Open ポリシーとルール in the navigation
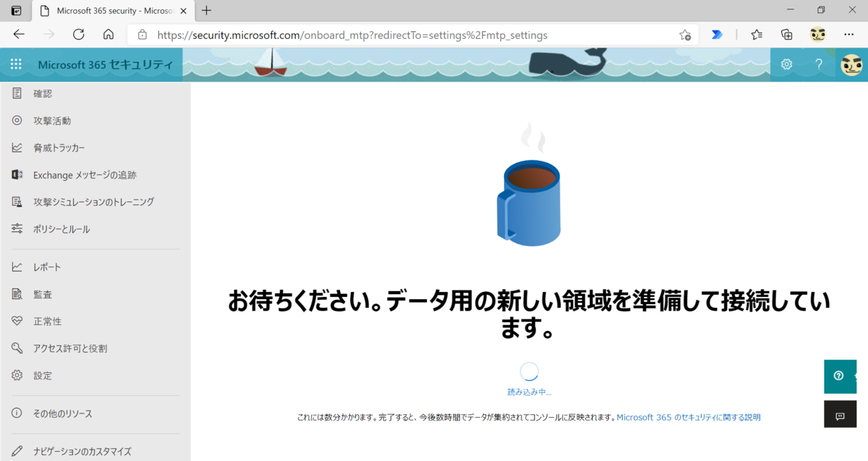868x461 pixels. [x=61, y=229]
